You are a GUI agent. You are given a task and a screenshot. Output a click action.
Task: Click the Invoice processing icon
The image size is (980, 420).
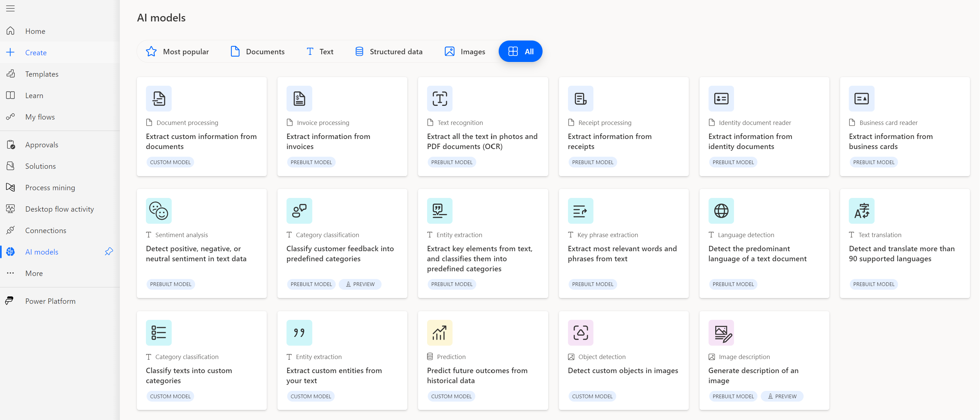(299, 98)
